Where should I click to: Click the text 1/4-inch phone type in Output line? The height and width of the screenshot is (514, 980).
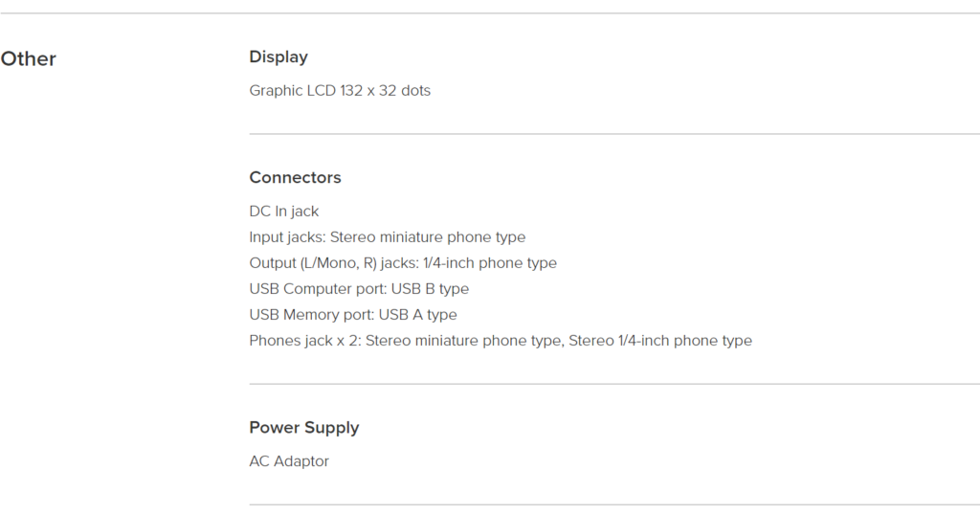(x=489, y=263)
